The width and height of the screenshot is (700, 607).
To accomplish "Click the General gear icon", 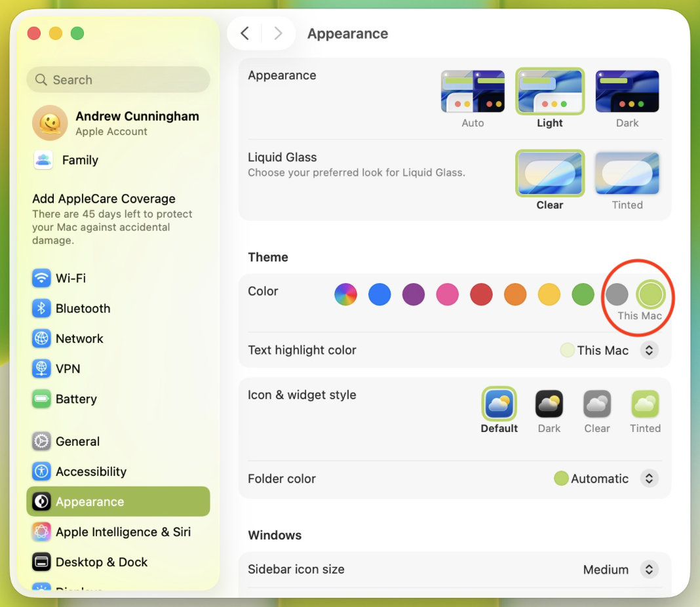I will (41, 441).
